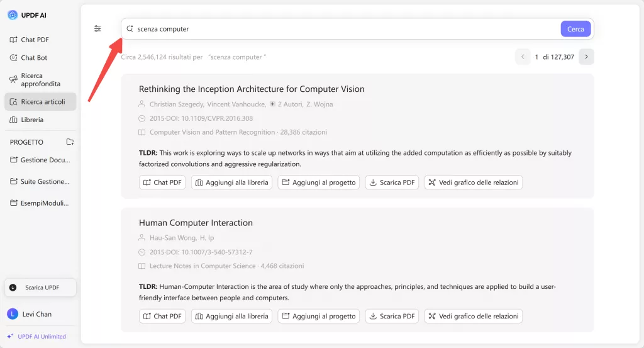Open Chat Bot in the sidebar

34,58
